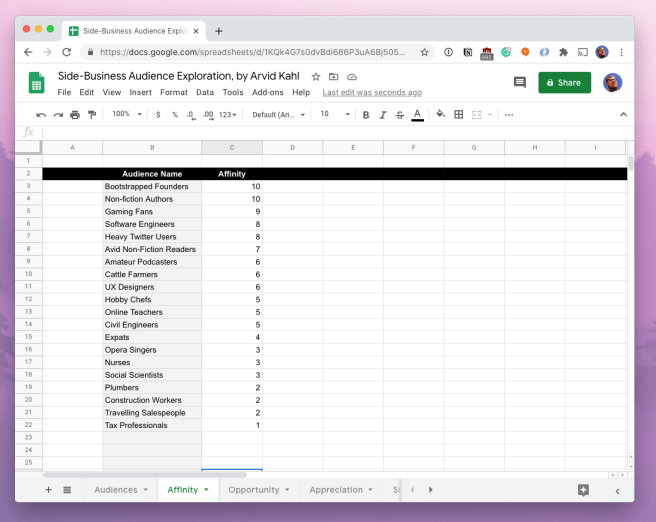Collapse the menus with the caret icon

[623, 114]
